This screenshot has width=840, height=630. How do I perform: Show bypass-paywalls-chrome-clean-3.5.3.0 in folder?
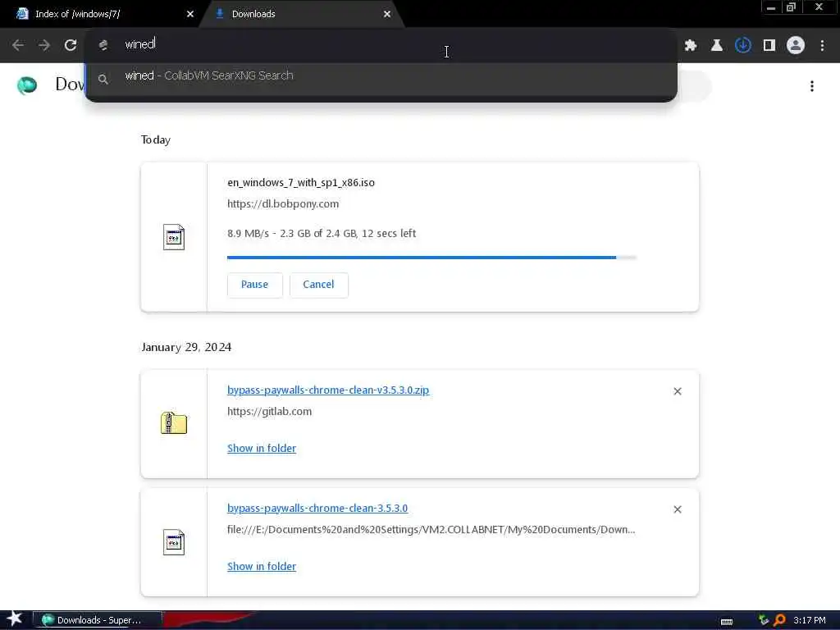(262, 566)
